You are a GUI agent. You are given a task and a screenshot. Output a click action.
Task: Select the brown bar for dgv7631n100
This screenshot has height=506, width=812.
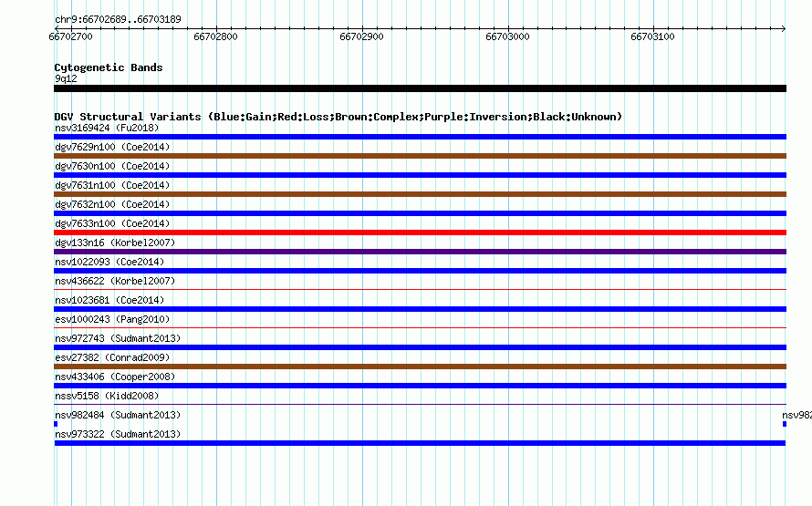click(x=420, y=194)
